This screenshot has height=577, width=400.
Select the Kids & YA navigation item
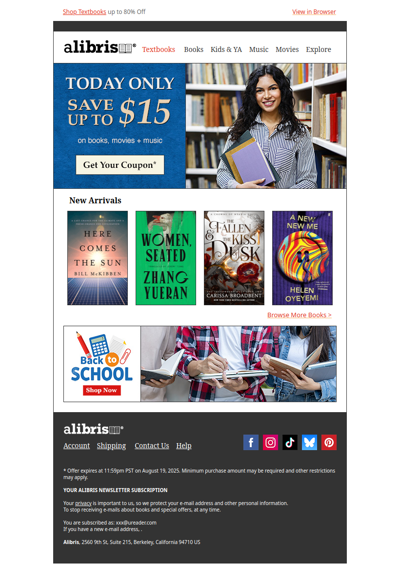[226, 49]
